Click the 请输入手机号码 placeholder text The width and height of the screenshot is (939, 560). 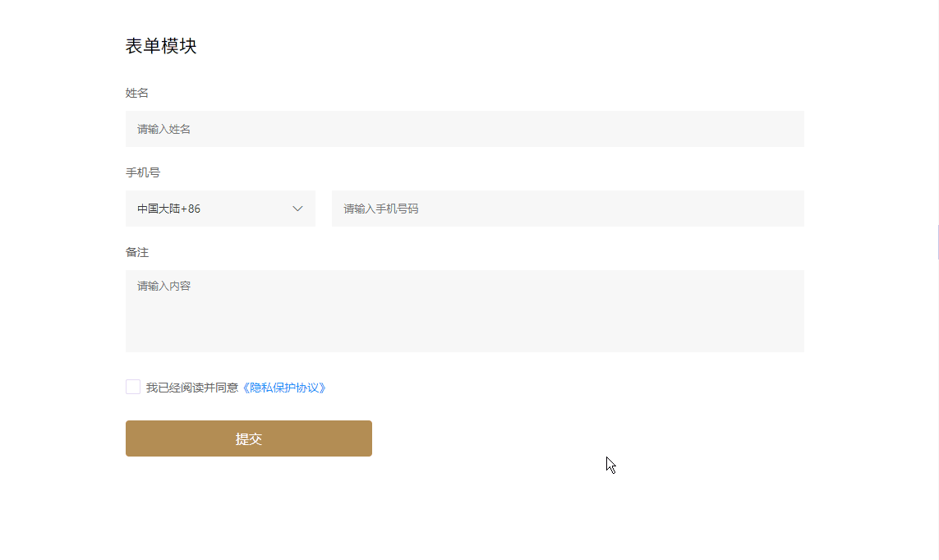click(x=381, y=209)
